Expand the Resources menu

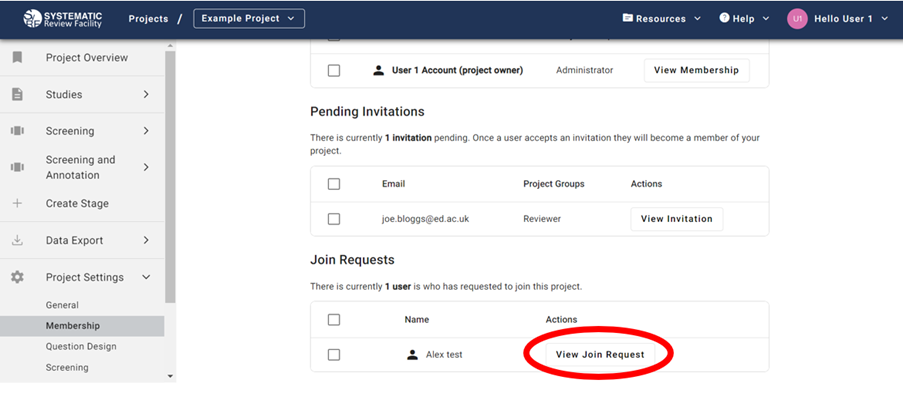(x=661, y=19)
